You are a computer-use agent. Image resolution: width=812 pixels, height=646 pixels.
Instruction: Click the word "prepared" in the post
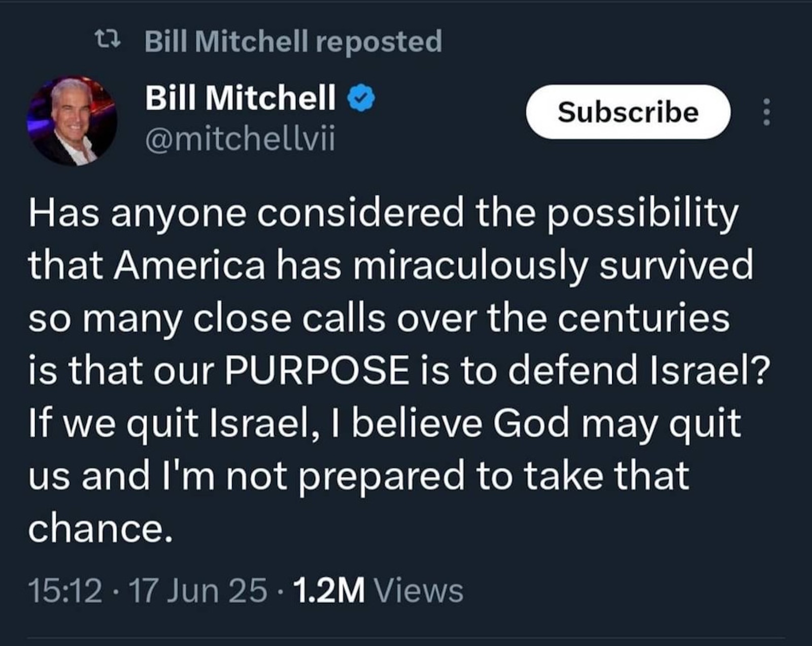coord(380,476)
